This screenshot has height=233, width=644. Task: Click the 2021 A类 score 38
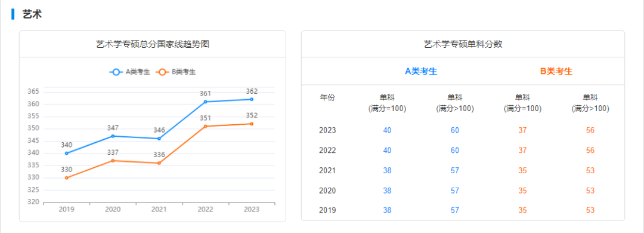pos(388,170)
